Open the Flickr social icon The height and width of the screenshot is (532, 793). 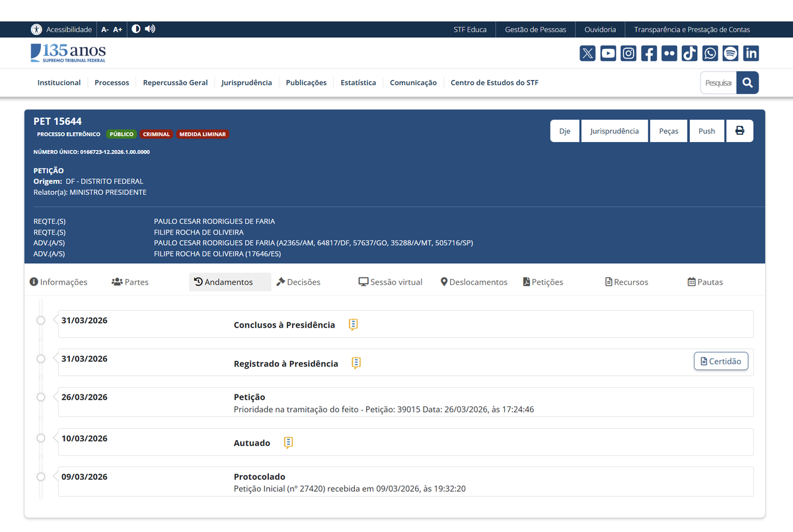pyautogui.click(x=669, y=54)
